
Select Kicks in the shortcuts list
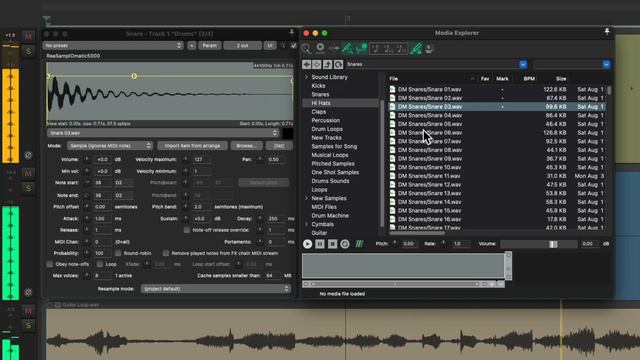(x=318, y=86)
